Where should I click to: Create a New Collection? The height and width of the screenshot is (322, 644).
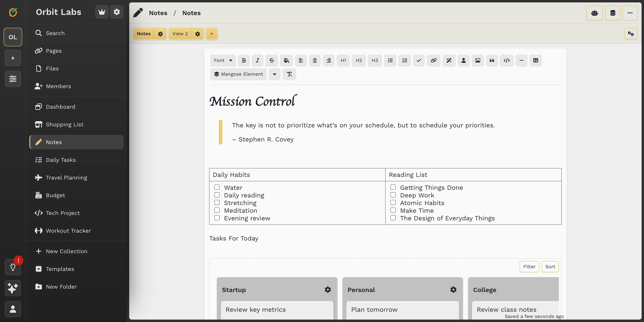coord(76,251)
